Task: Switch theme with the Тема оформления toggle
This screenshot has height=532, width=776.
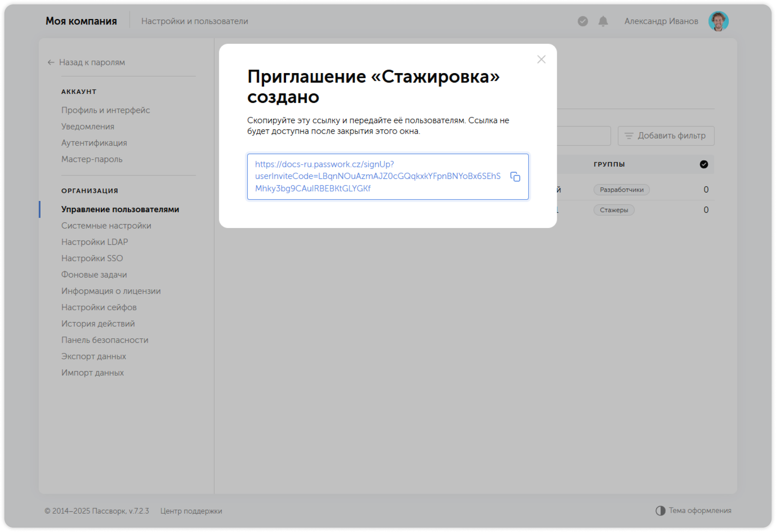Action: coord(661,510)
